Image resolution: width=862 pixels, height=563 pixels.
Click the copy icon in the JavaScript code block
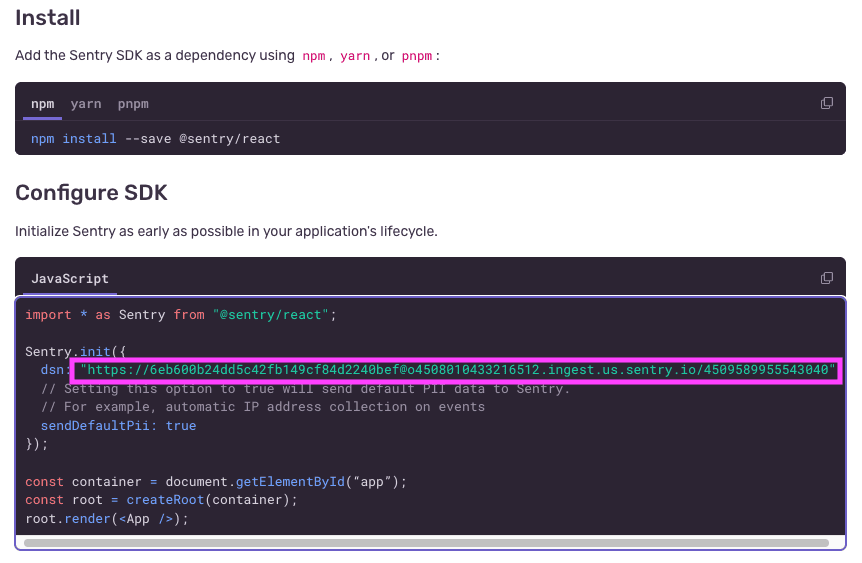826,278
